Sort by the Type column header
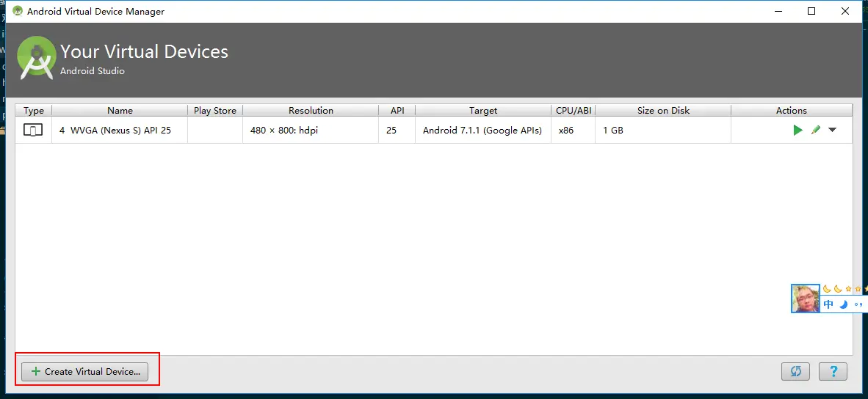The image size is (868, 399). [x=34, y=111]
